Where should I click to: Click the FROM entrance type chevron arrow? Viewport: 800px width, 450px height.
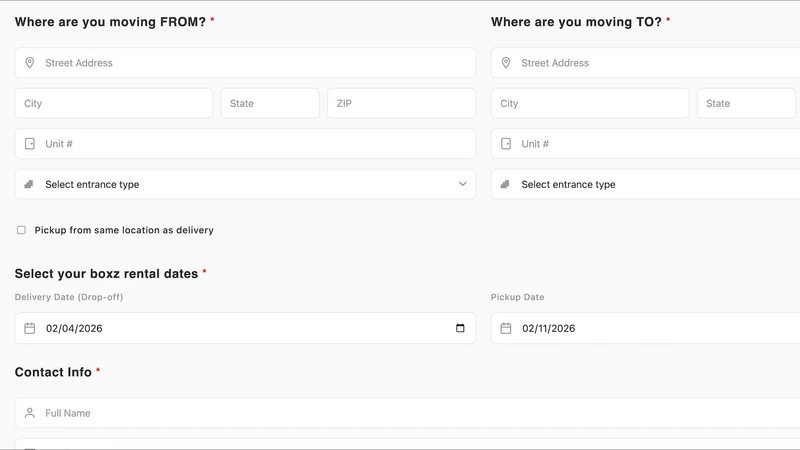coord(463,184)
